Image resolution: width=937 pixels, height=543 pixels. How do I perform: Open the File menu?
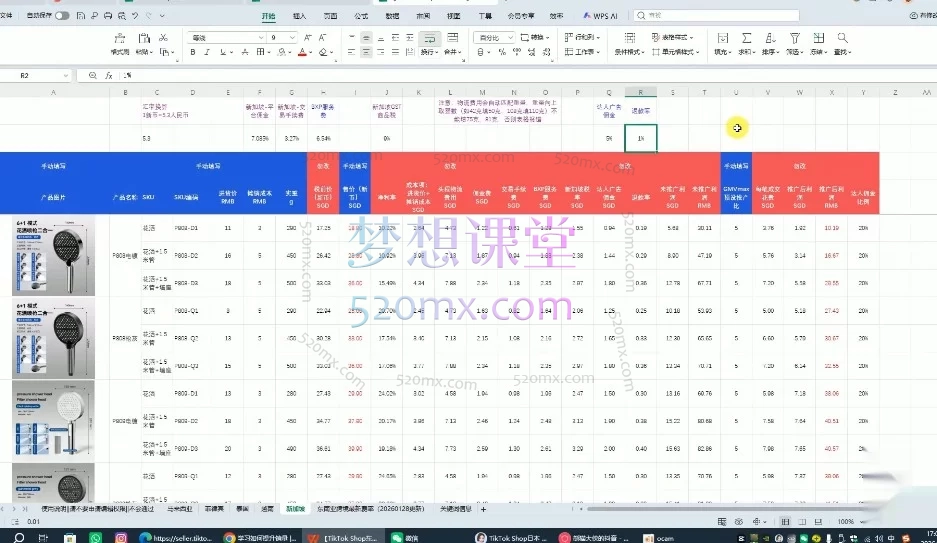tap(7, 16)
